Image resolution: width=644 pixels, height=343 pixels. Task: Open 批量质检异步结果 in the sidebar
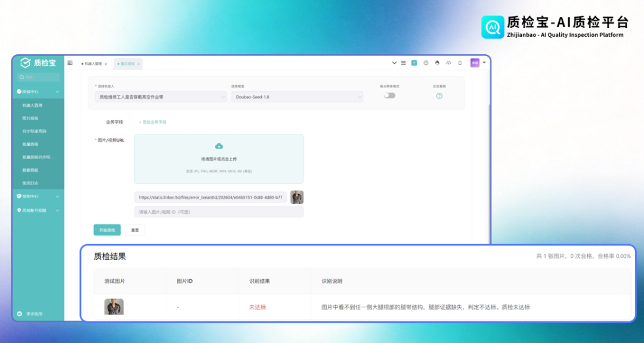point(38,157)
